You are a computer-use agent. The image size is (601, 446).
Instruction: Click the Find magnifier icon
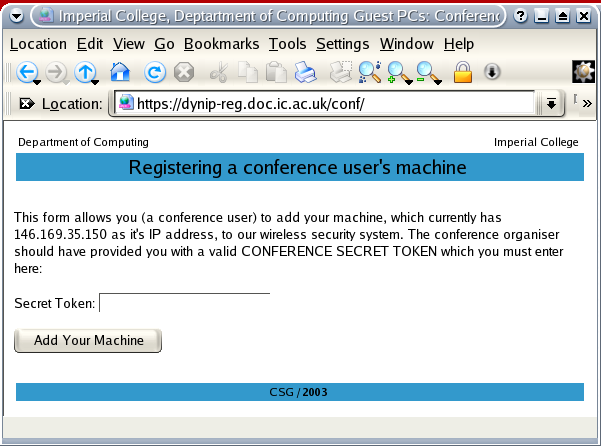(369, 72)
